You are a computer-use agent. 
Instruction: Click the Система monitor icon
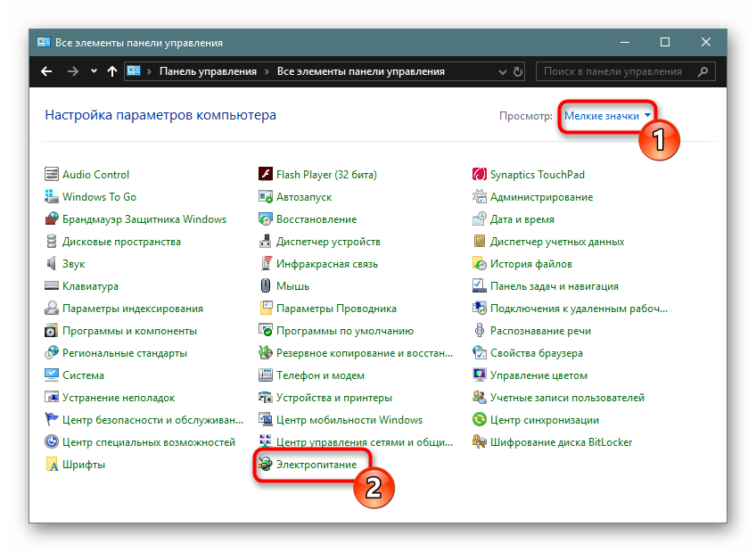click(x=51, y=375)
